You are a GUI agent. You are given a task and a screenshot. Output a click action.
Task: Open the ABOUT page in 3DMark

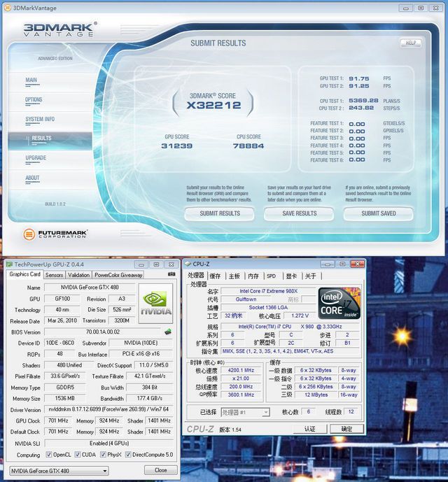point(32,178)
